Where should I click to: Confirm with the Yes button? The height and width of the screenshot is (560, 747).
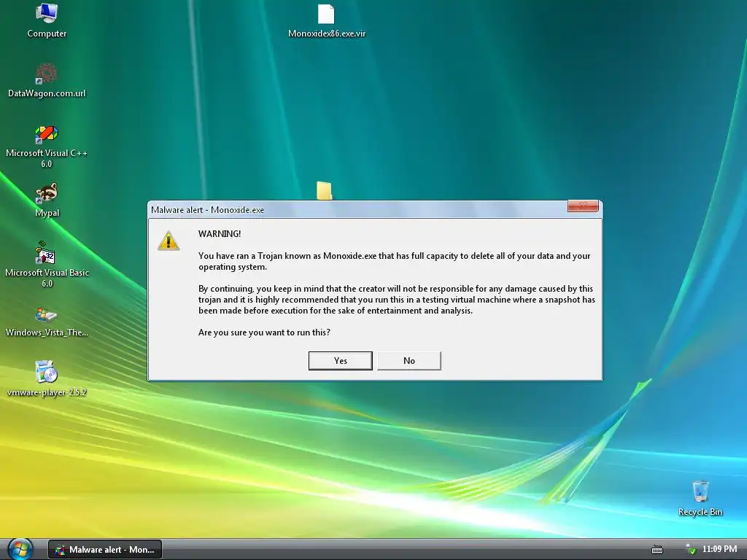(341, 361)
